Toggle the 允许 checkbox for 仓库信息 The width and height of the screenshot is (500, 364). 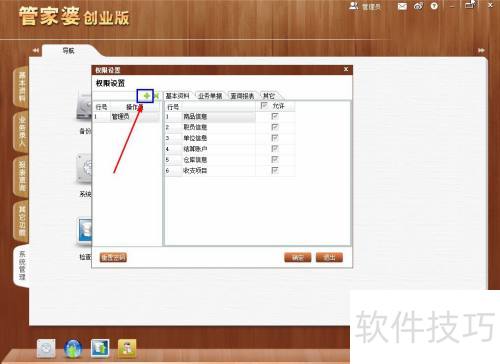[x=275, y=160]
